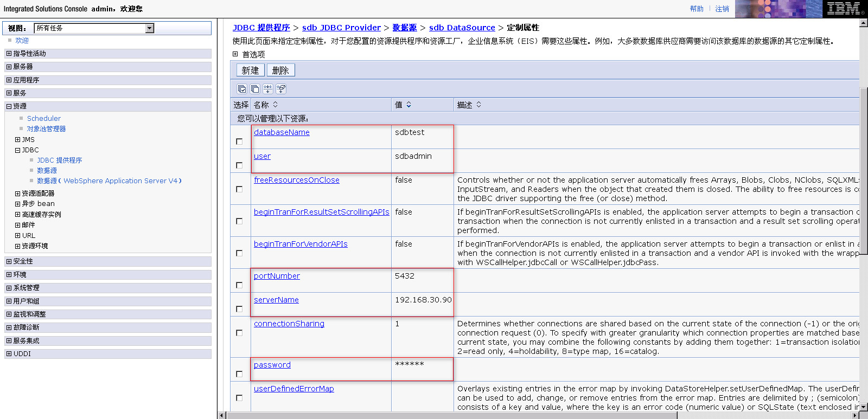The height and width of the screenshot is (419, 868).
Task: Sort table by 名称 column arrows
Action: [276, 105]
